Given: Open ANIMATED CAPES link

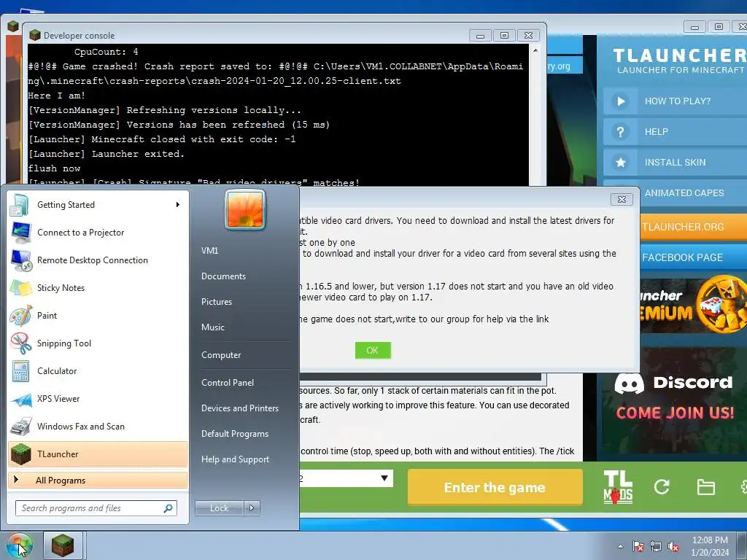Looking at the screenshot, I should [x=684, y=192].
